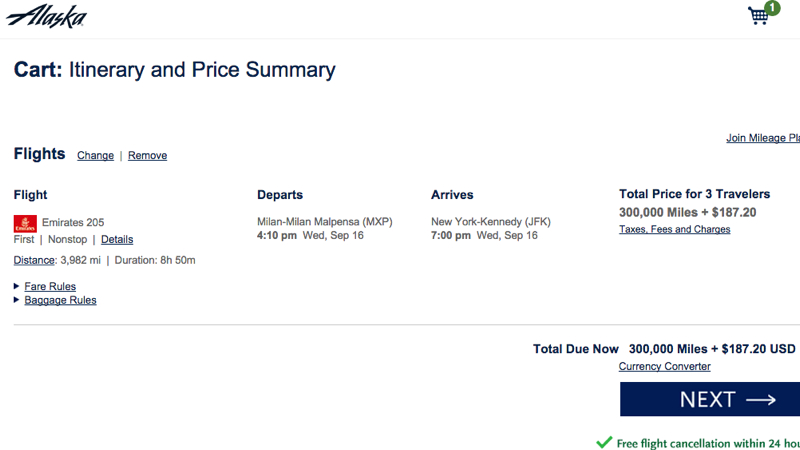The width and height of the screenshot is (800, 450).
Task: Click the NEXT button
Action: tap(710, 399)
